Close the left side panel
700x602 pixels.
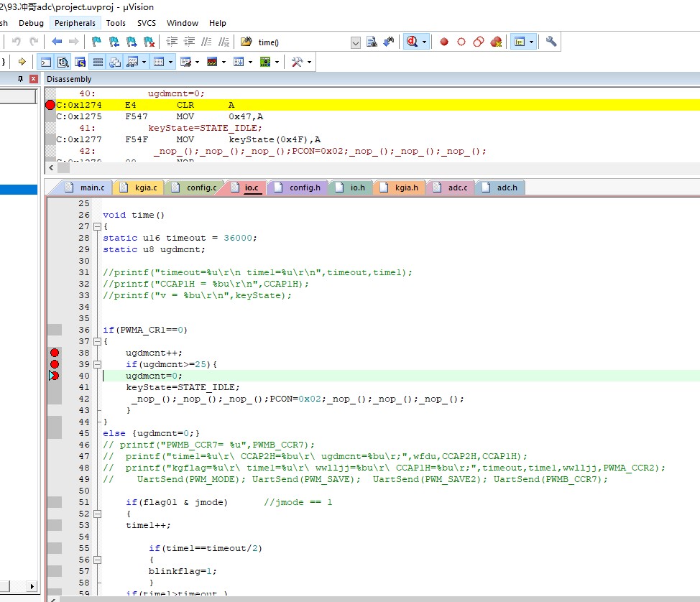34,79
